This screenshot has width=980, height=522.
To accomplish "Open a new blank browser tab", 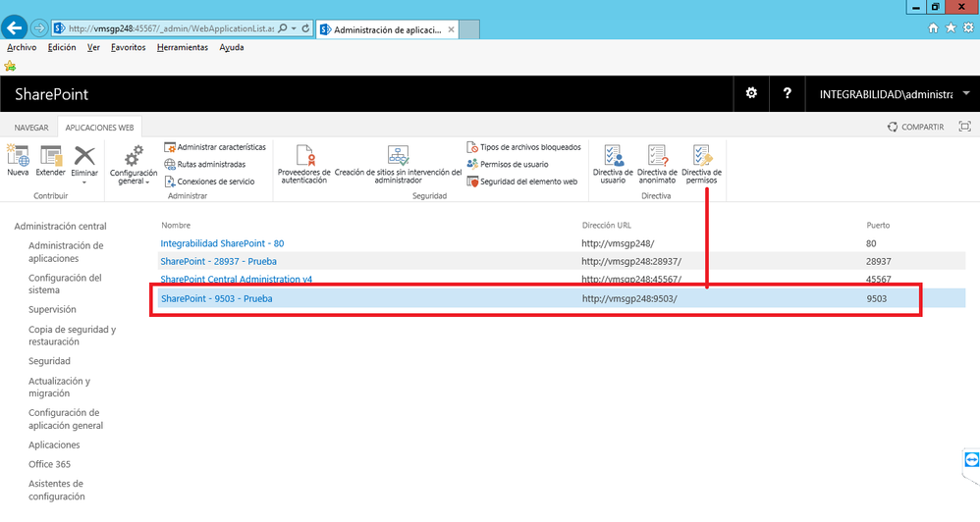I will click(x=469, y=29).
